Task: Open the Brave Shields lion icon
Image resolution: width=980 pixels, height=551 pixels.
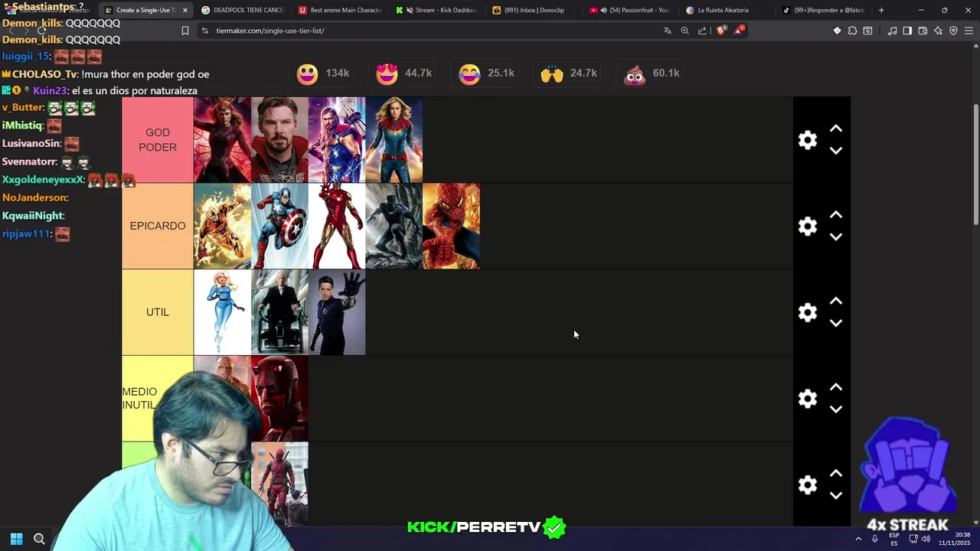Action: click(720, 31)
